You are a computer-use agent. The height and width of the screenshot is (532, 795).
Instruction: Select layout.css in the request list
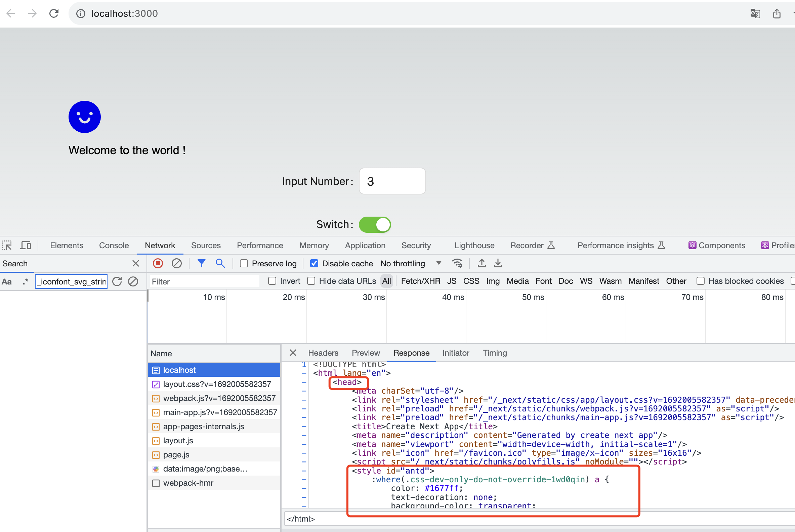[x=217, y=384]
